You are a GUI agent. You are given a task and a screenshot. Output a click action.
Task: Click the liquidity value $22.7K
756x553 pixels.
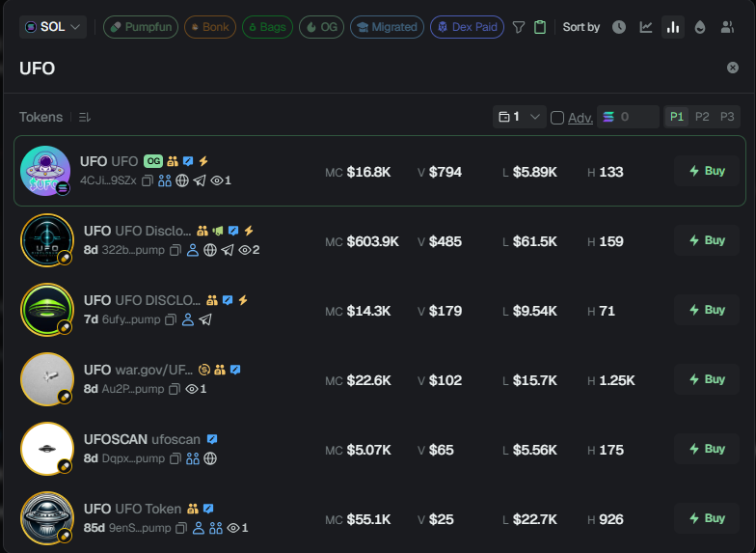click(534, 519)
